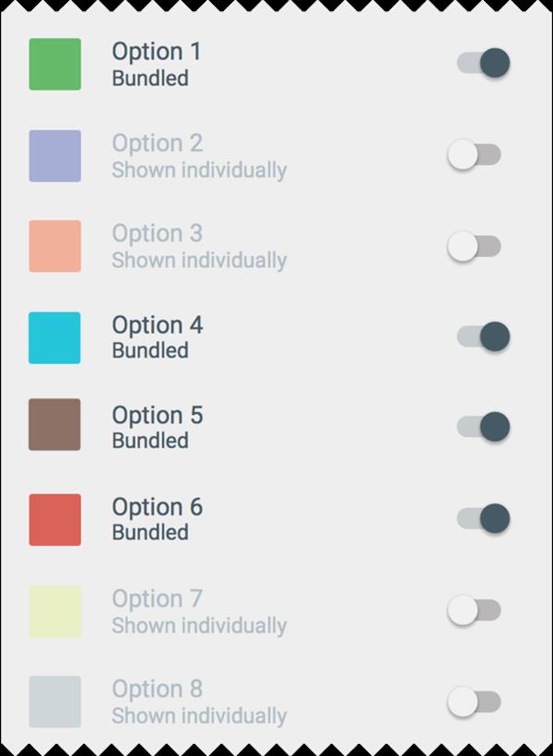This screenshot has height=756, width=553.
Task: Turn off the Option 5 switch
Action: 483,427
